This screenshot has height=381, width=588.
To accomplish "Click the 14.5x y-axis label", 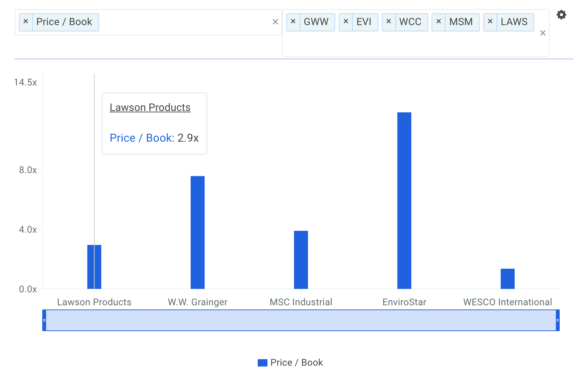I will coord(25,82).
